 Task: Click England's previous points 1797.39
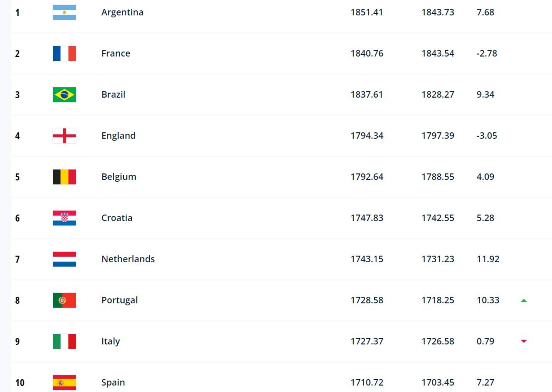coord(438,135)
